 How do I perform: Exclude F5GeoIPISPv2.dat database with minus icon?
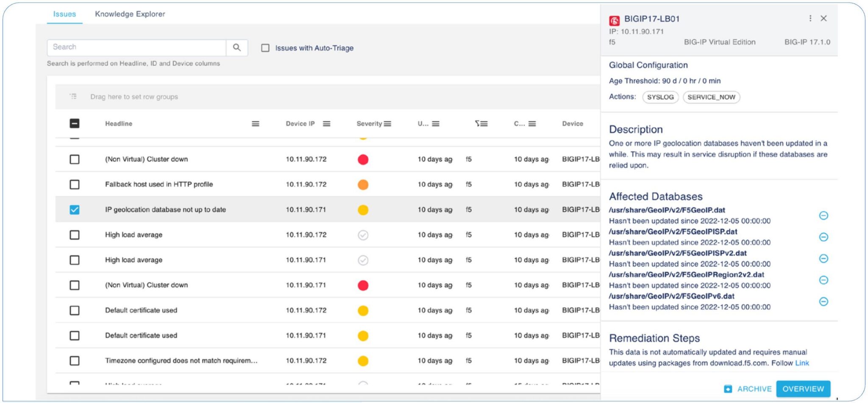(x=823, y=259)
